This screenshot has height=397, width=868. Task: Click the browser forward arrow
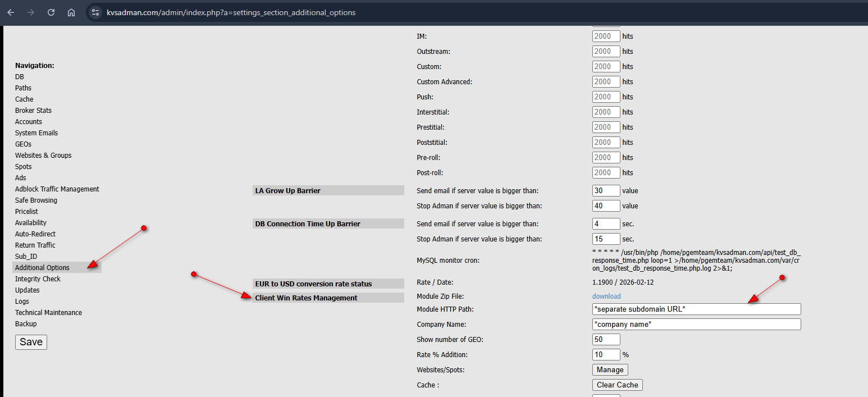[31, 12]
